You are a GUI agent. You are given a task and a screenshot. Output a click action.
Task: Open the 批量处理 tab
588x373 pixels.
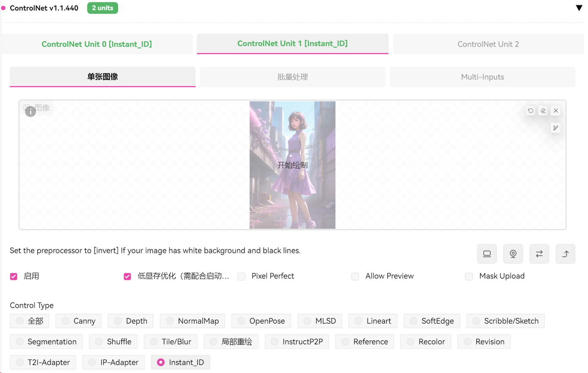(x=292, y=77)
